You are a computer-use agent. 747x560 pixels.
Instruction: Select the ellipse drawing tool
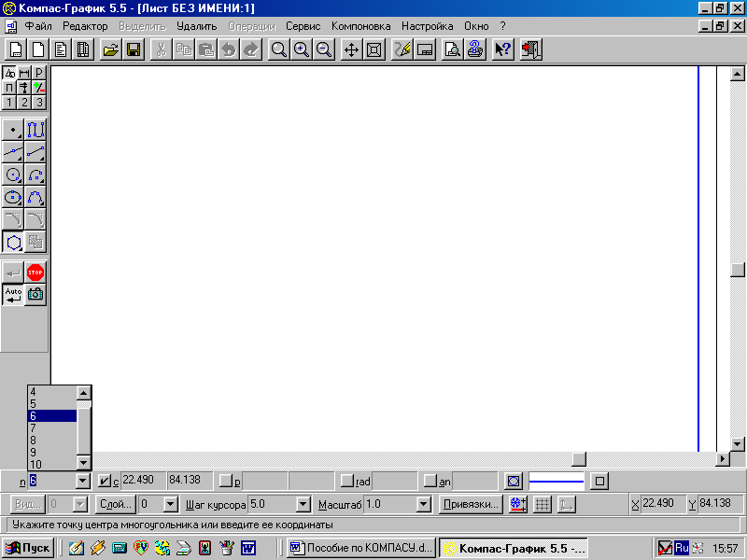(13, 197)
